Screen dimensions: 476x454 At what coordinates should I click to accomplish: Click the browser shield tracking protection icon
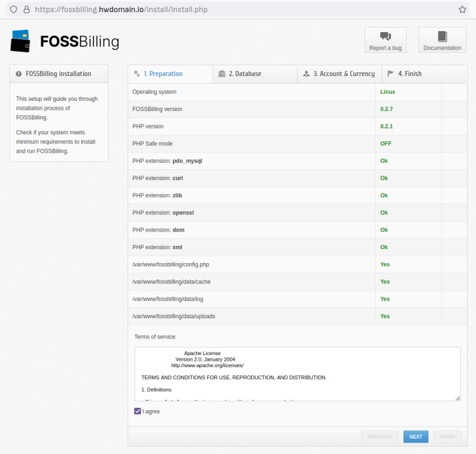pyautogui.click(x=13, y=10)
